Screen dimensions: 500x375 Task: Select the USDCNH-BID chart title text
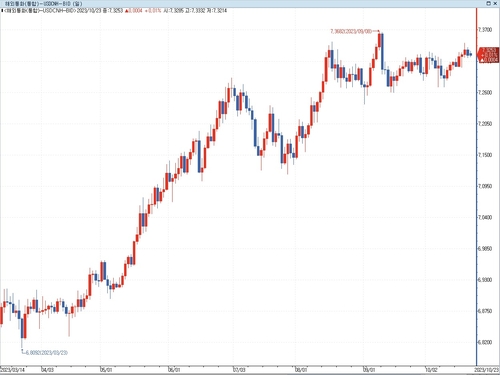click(x=44, y=3)
